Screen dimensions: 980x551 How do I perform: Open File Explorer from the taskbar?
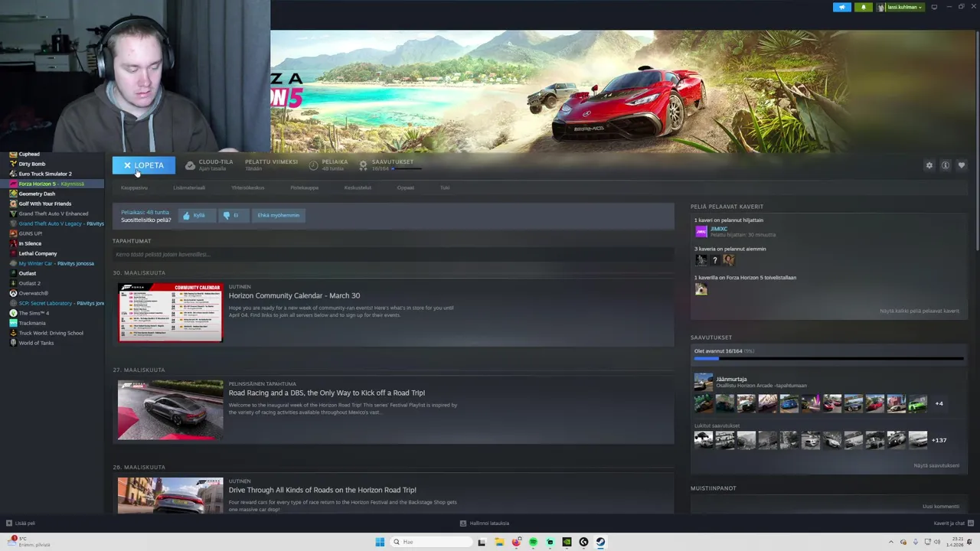499,542
